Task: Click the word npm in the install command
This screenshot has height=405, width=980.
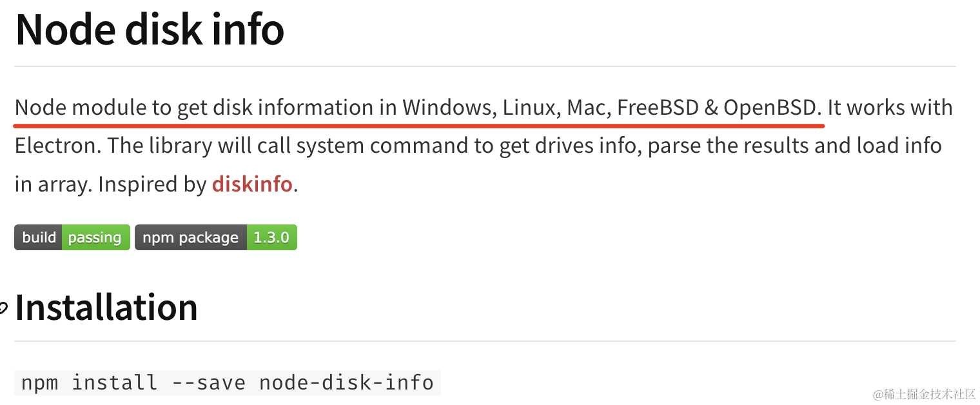Action: tap(39, 382)
